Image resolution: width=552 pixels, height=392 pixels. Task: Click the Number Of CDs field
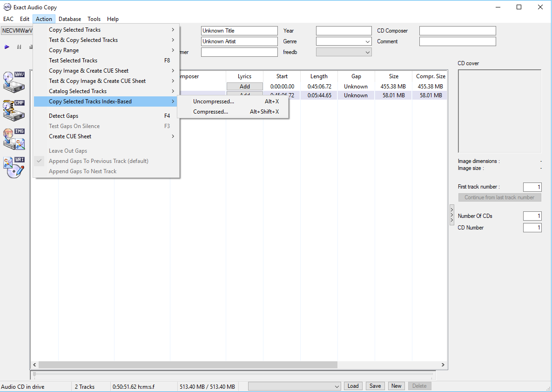coord(532,216)
